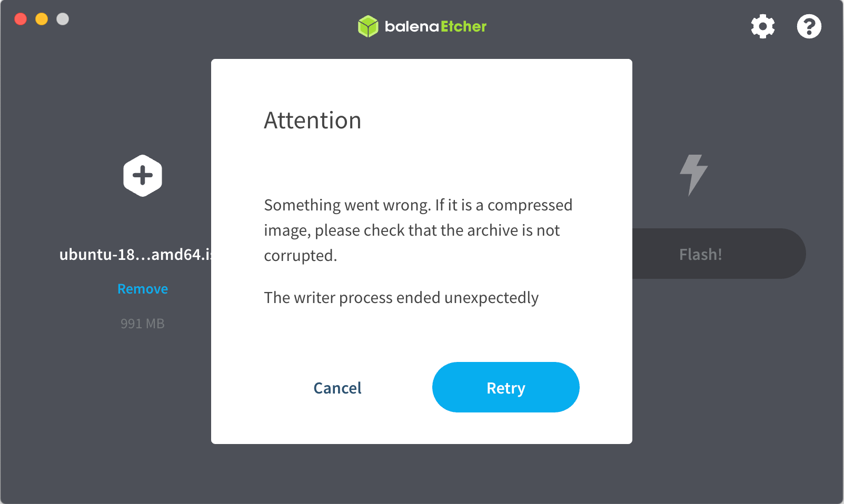Cancel the Attention error dialog

pos(337,388)
